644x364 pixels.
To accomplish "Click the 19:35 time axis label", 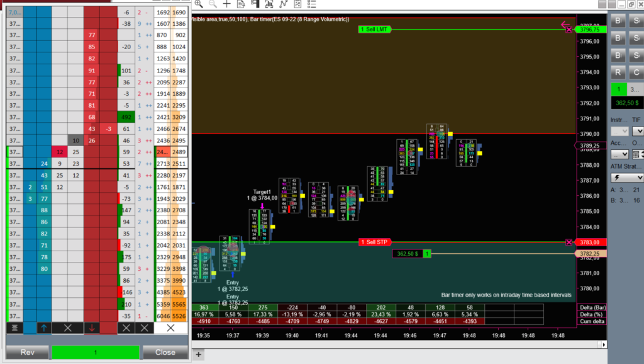I will click(203, 335).
